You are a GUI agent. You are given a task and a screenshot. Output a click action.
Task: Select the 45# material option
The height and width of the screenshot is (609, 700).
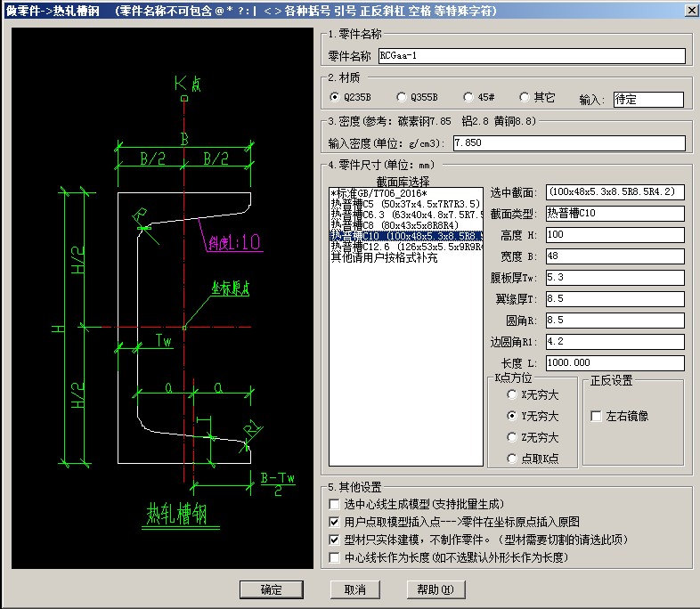(x=468, y=97)
